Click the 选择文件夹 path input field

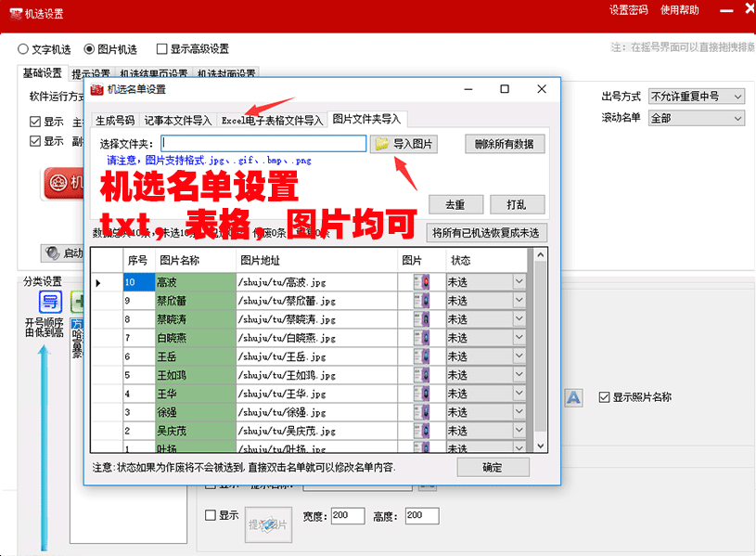point(263,144)
